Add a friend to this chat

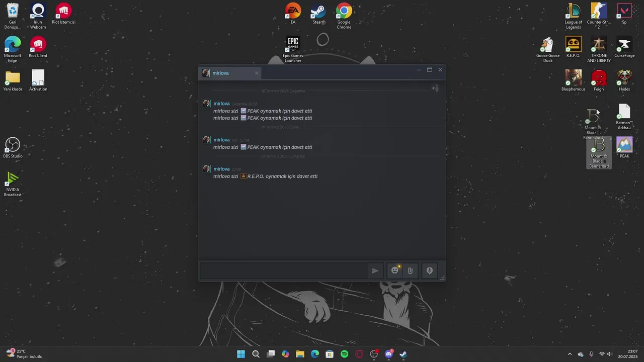point(435,88)
